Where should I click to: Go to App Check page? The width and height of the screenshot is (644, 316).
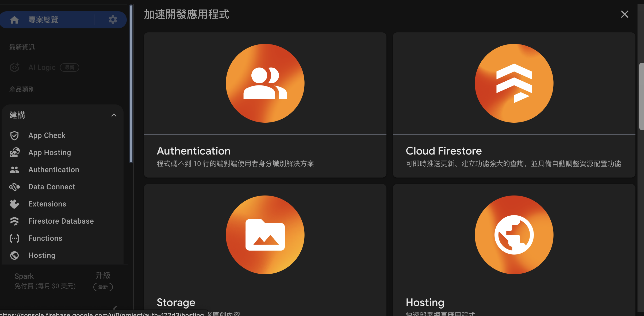(47, 136)
